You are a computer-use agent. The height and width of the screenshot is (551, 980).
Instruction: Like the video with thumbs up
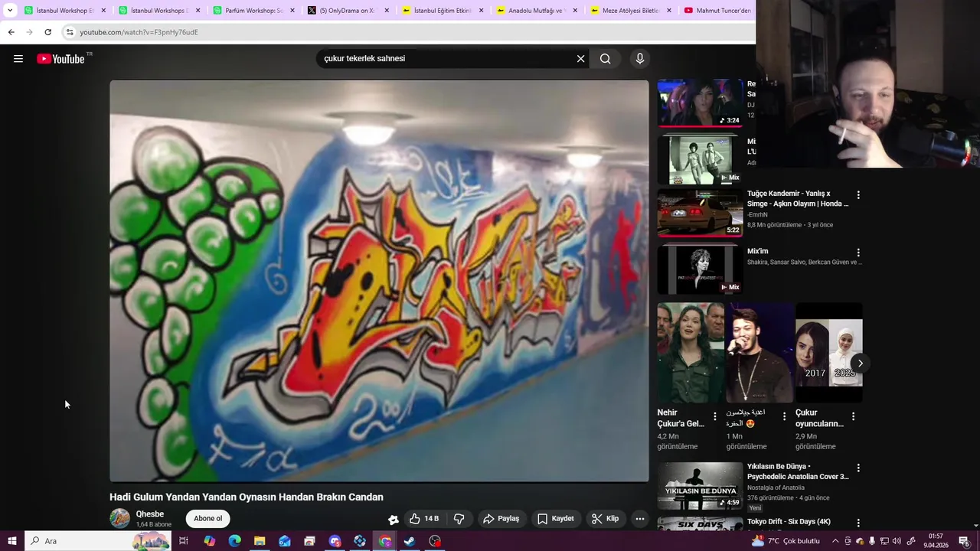[x=424, y=519]
